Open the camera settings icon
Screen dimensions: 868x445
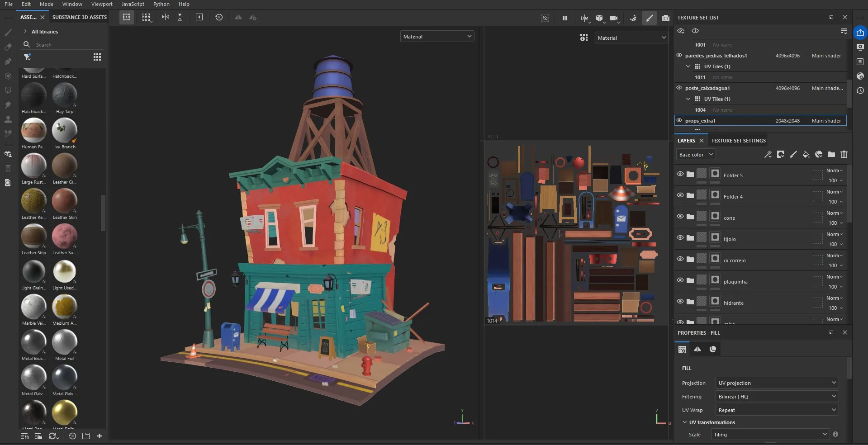[614, 18]
